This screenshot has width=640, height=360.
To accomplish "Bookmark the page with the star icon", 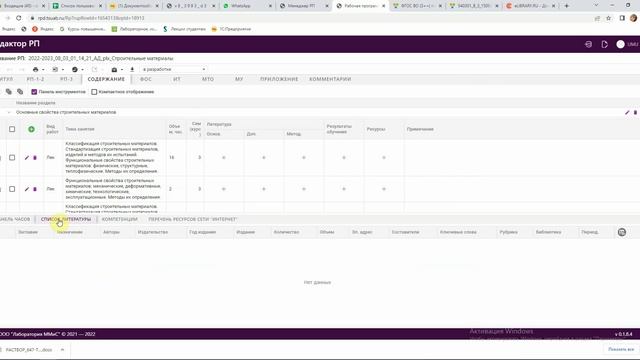I will point(609,18).
